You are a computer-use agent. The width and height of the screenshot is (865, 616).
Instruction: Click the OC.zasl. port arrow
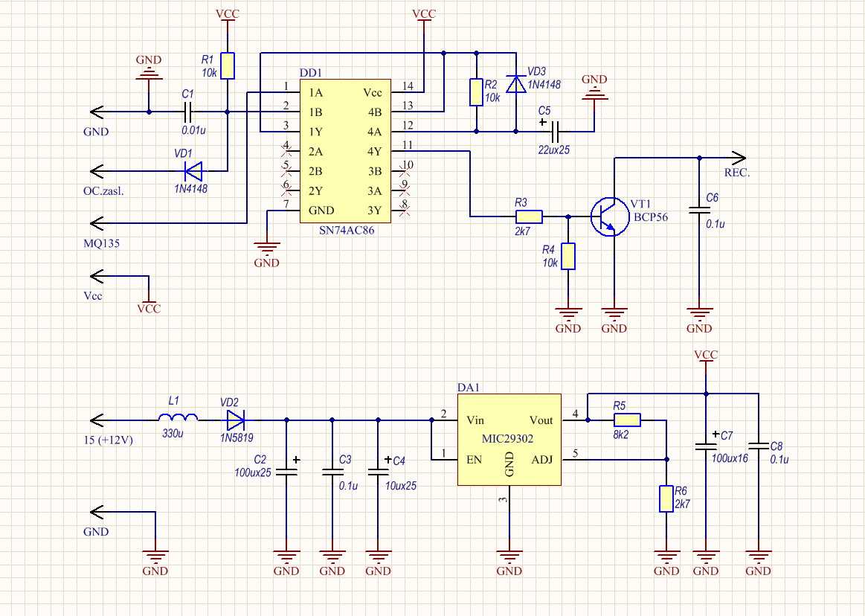(x=97, y=171)
